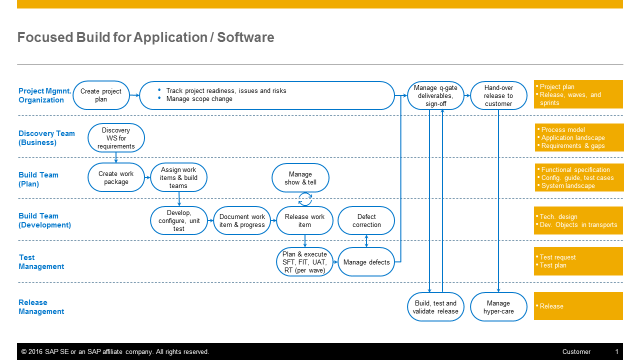Image resolution: width=640 pixels, height=360 pixels.
Task: Select Plan & execute SFT, FIT, UAT node
Action: click(304, 262)
